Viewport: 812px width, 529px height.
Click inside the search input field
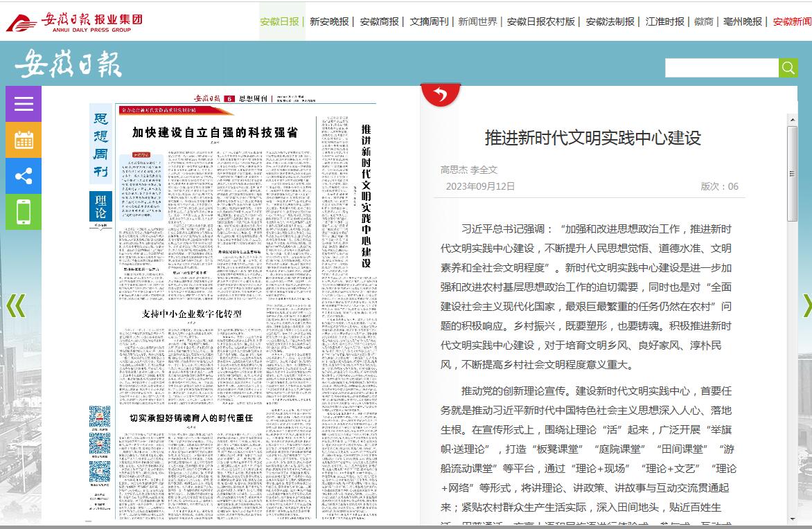(x=721, y=67)
